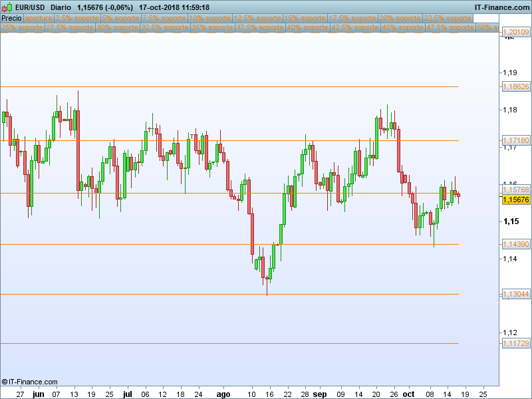Pick the 37.5% soporte label
This screenshot has width=532, height=399.
point(260,27)
